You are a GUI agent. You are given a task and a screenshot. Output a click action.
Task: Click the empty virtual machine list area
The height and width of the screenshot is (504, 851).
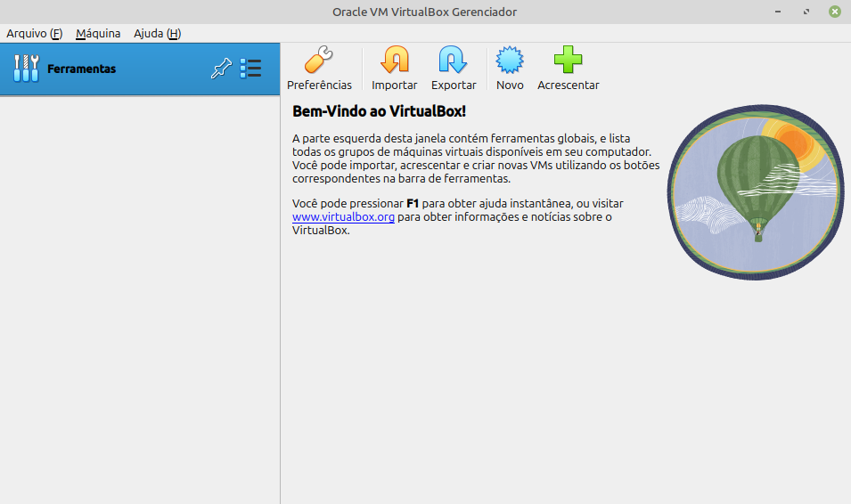[x=140, y=294]
